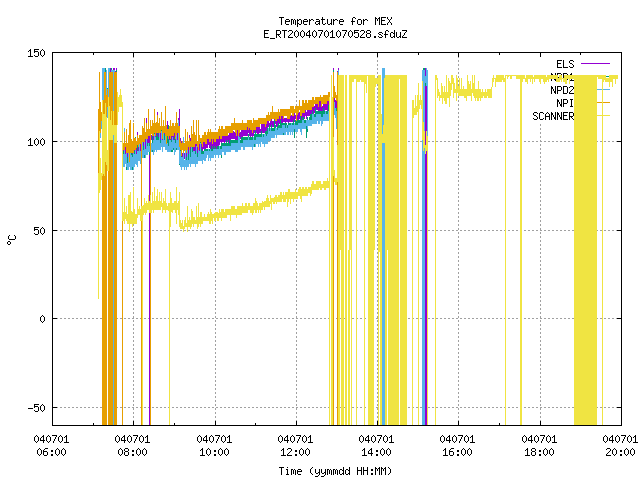The image size is (640, 480).
Task: Click the purple ELS legend line sample
Action: 595,64
